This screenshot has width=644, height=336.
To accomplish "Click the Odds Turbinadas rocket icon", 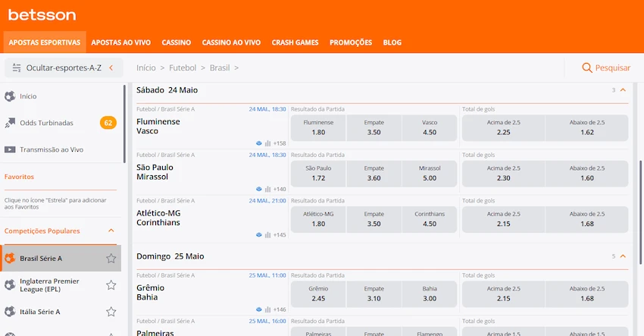I will coord(10,123).
